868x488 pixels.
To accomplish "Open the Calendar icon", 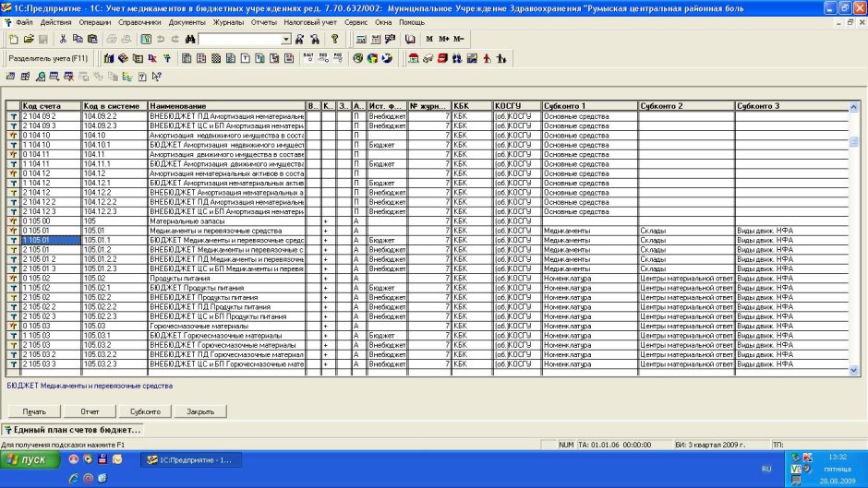I will (376, 40).
